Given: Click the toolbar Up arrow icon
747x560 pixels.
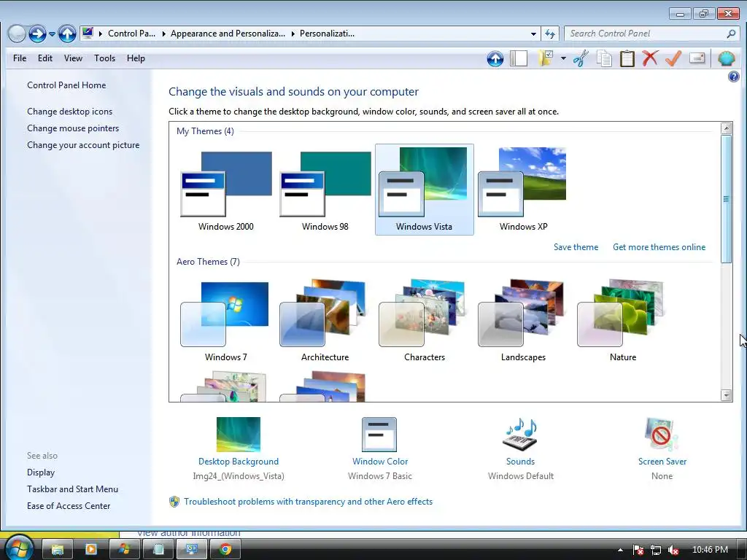Looking at the screenshot, I should pos(495,58).
